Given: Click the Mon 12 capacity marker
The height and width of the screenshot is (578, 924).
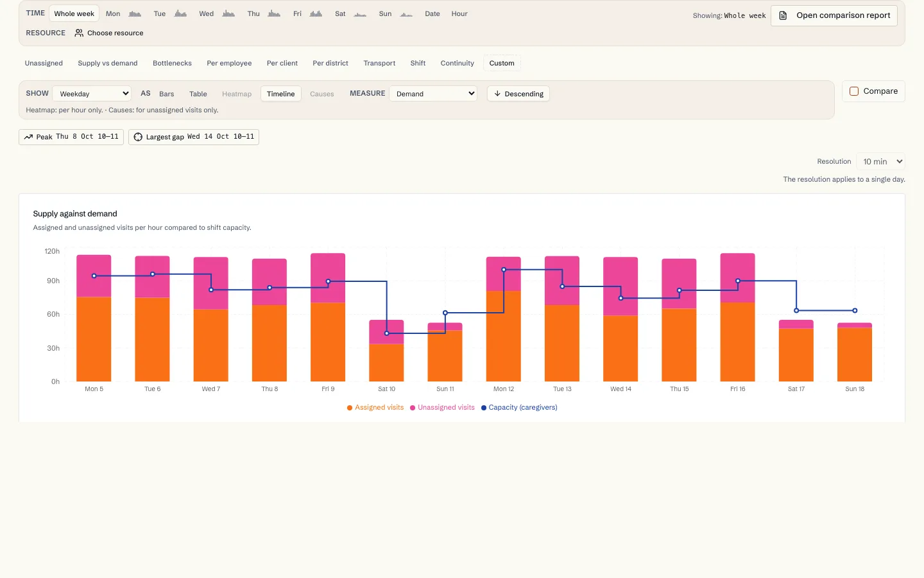Looking at the screenshot, I should (504, 270).
